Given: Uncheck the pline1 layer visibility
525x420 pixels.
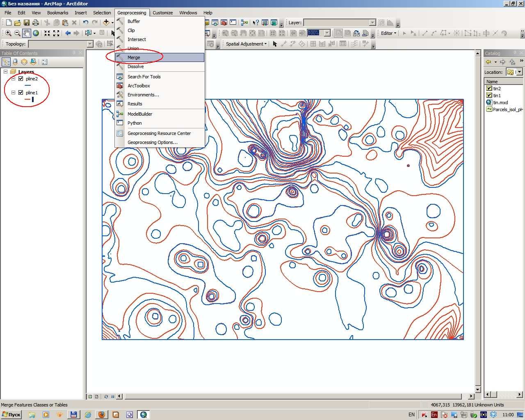Looking at the screenshot, I should [21, 93].
